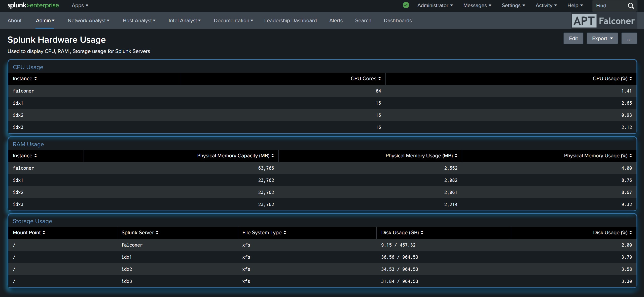Click the Splunk enterprise logo
644x297 pixels.
point(33,6)
